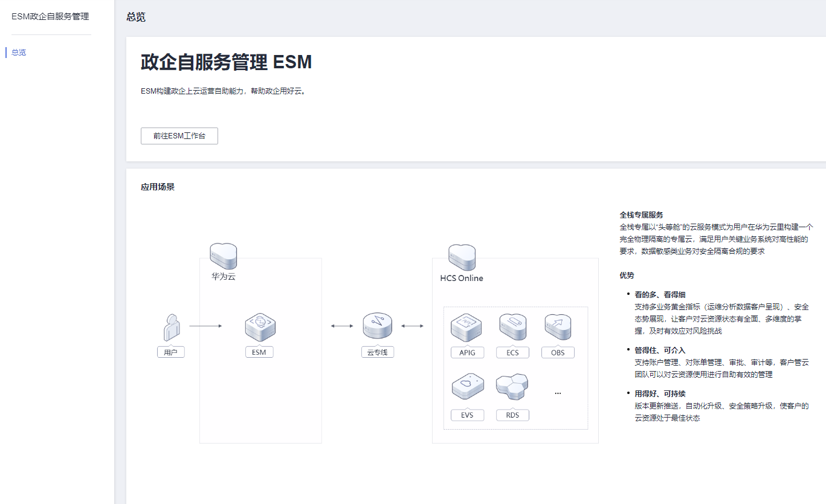826x504 pixels.
Task: Click the 应用场景 section heading
Action: coord(158,187)
